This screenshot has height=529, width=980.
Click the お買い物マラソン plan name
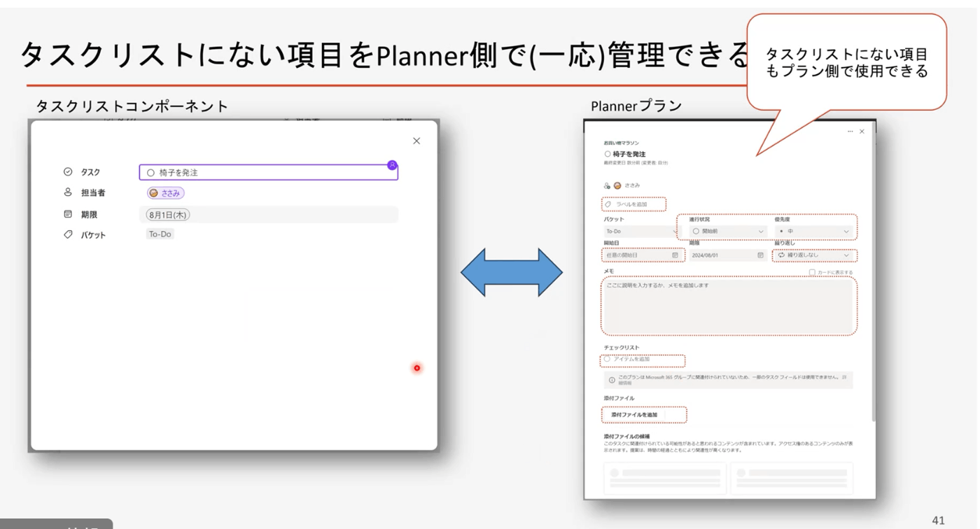[x=622, y=143]
